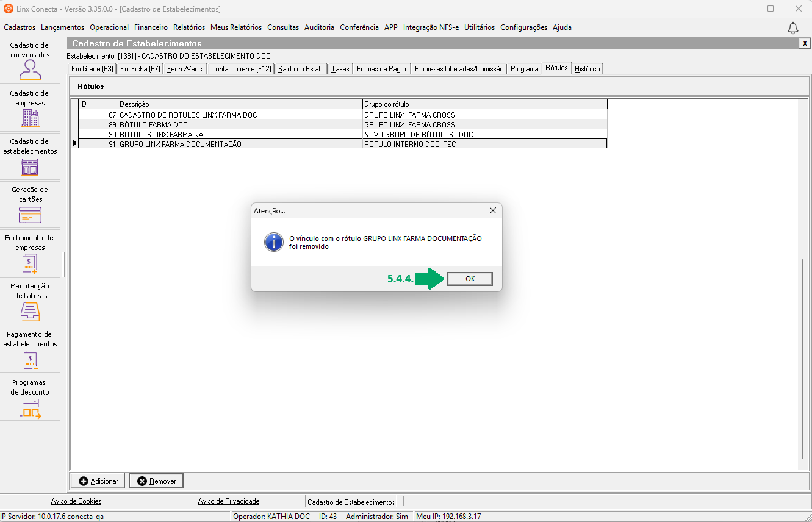This screenshot has width=812, height=522.
Task: Open the Financeiro menu
Action: point(151,27)
